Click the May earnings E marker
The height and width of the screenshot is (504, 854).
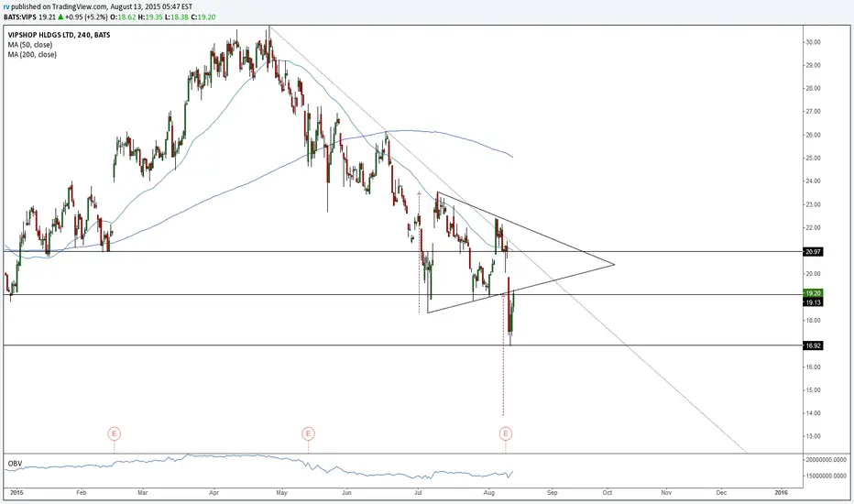(308, 433)
